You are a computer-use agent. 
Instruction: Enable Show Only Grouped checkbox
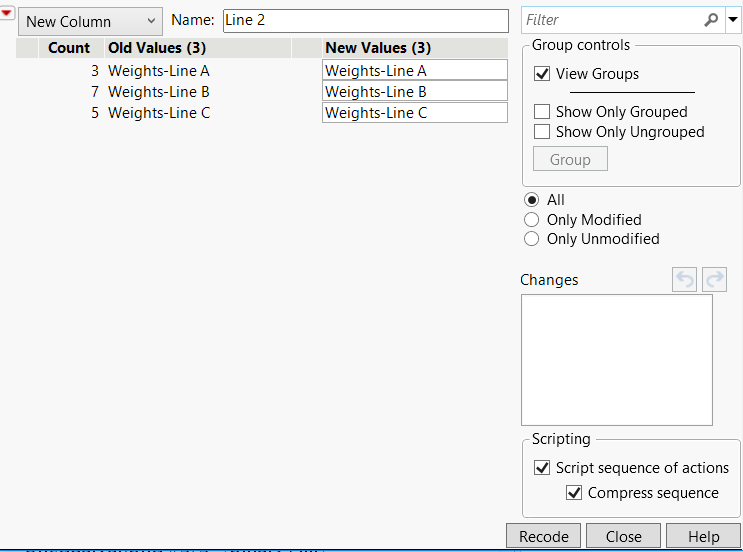543,112
